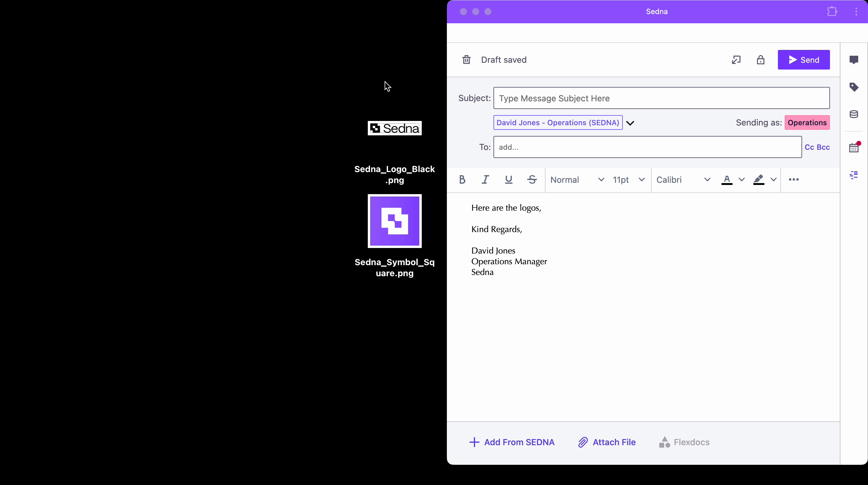This screenshot has width=868, height=485.
Task: Click the "Operations Manager" signature line
Action: pos(509,261)
